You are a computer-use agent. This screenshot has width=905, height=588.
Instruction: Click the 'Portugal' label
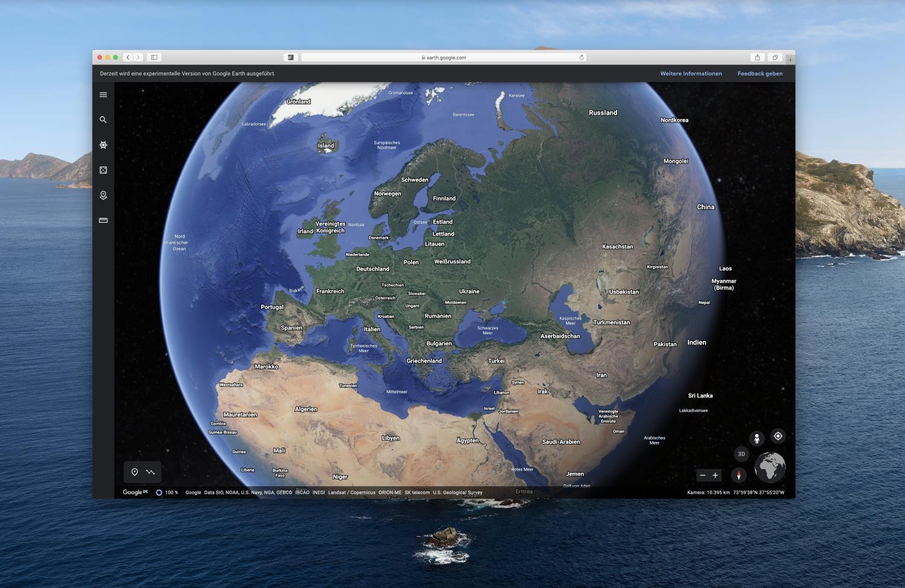pyautogui.click(x=272, y=307)
